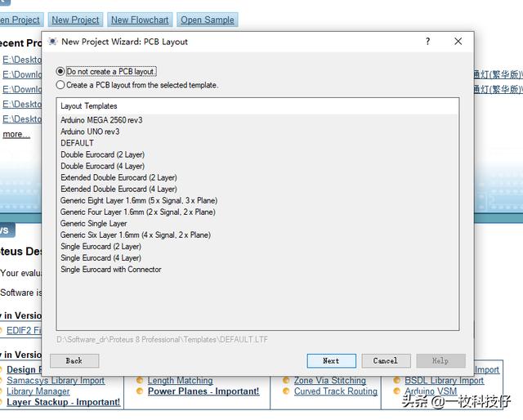Open Samacsys Library Import link
The width and height of the screenshot is (523, 420).
(56, 380)
